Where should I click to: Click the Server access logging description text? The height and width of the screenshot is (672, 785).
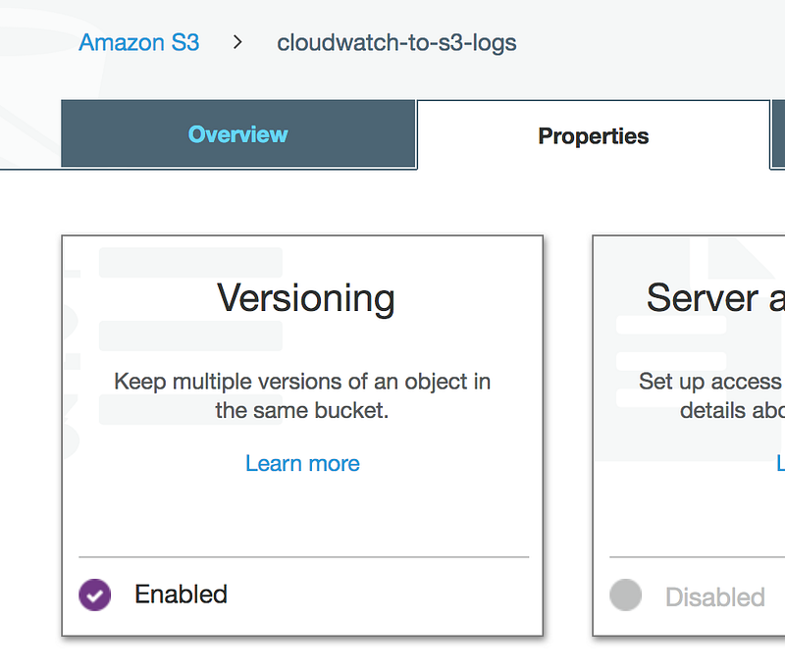click(x=710, y=395)
